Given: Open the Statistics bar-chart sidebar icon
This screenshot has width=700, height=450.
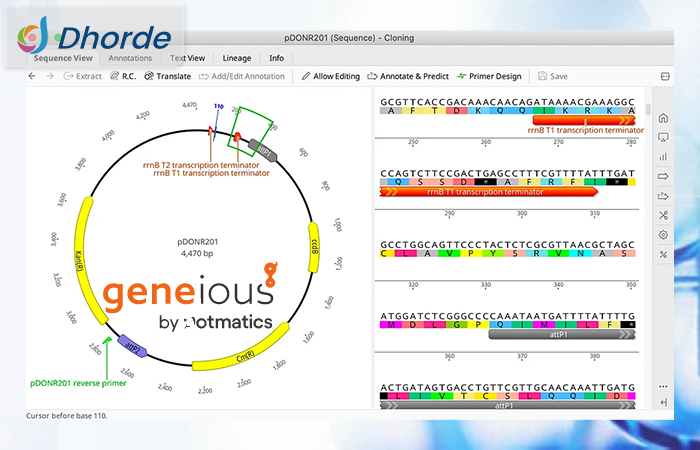Looking at the screenshot, I should coord(663,157).
